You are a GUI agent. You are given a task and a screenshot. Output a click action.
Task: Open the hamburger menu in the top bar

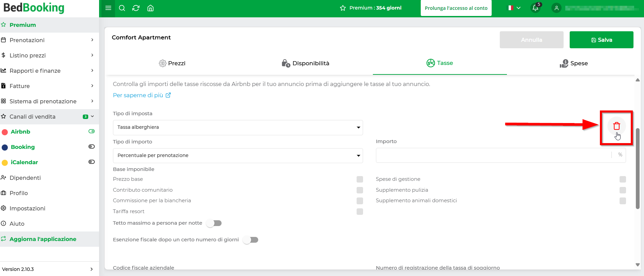coord(108,8)
